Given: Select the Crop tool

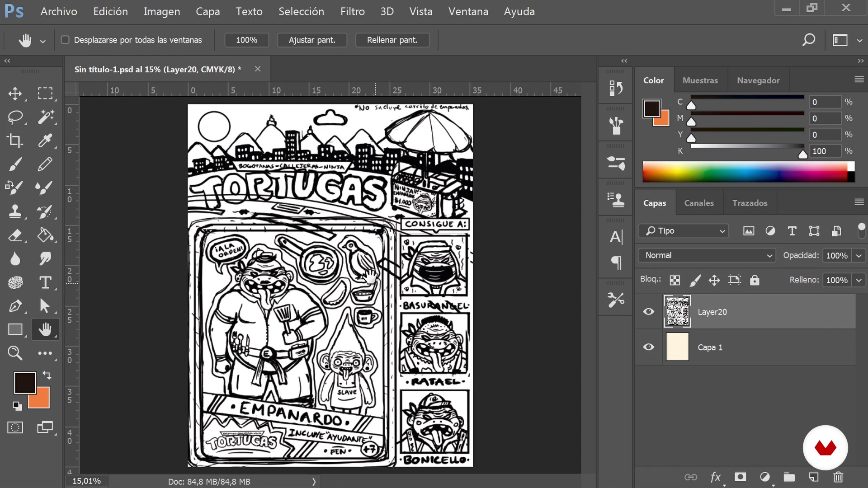Looking at the screenshot, I should pyautogui.click(x=15, y=141).
